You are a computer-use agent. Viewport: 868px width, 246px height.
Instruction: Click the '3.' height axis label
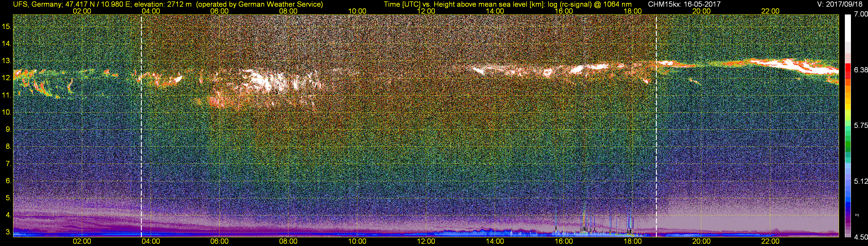[x=8, y=232]
